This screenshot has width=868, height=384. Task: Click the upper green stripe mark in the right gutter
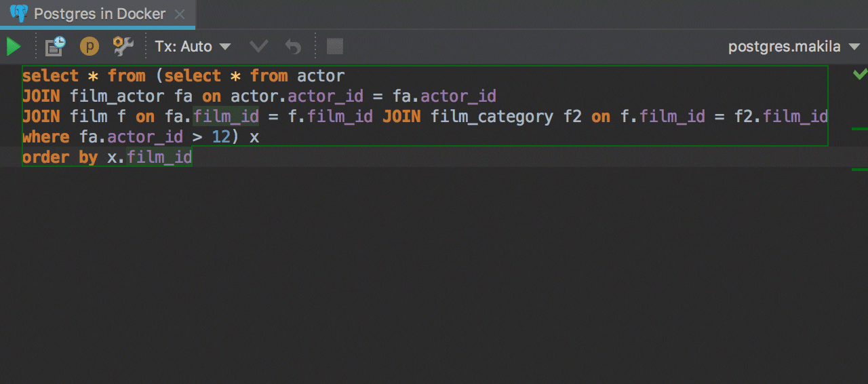(x=859, y=128)
